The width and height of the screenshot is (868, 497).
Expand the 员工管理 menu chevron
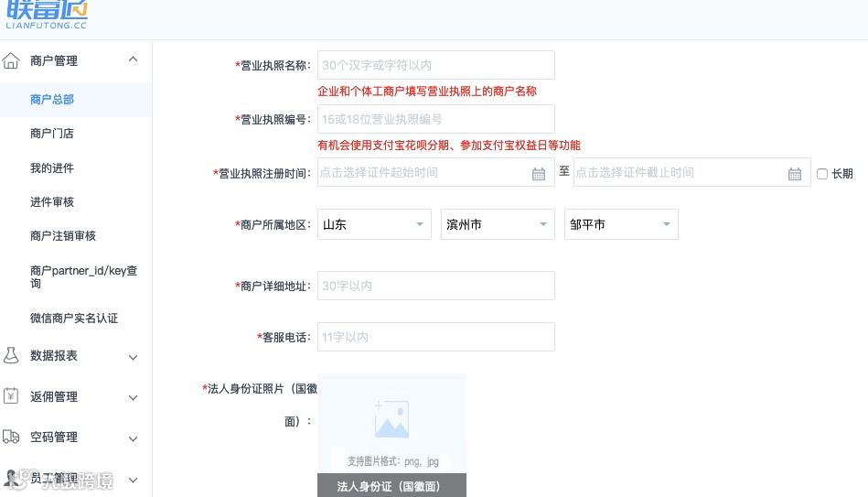(133, 480)
